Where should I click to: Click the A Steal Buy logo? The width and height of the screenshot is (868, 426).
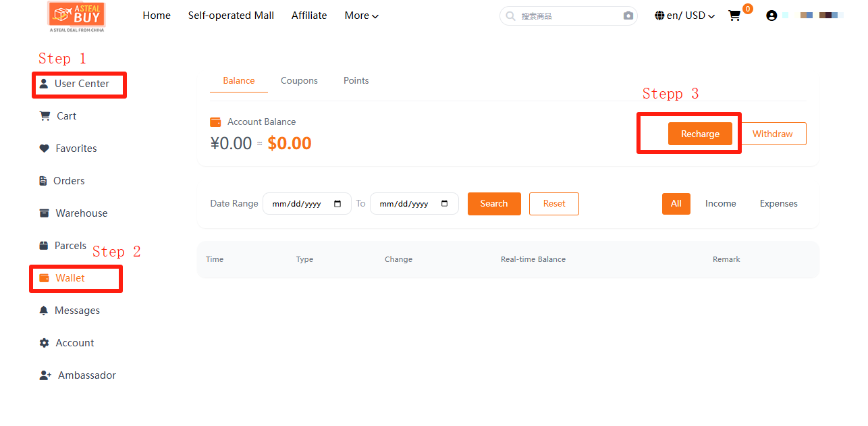[x=76, y=16]
